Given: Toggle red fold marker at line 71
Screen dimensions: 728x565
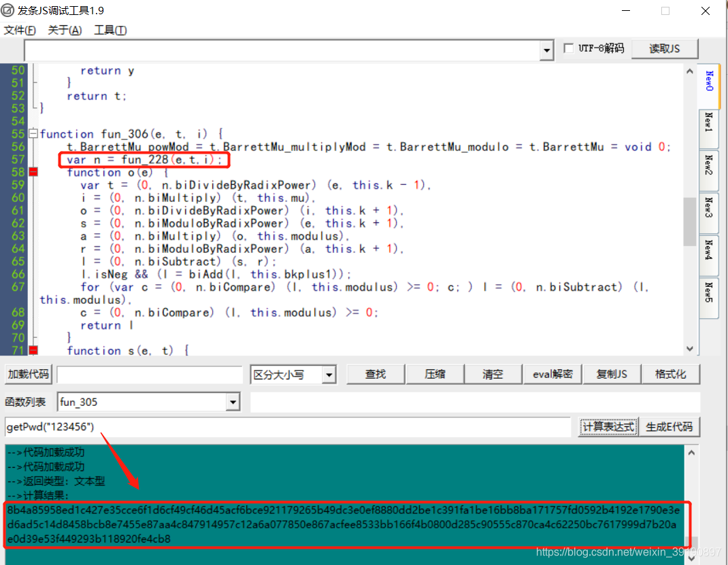Looking at the screenshot, I should (33, 350).
